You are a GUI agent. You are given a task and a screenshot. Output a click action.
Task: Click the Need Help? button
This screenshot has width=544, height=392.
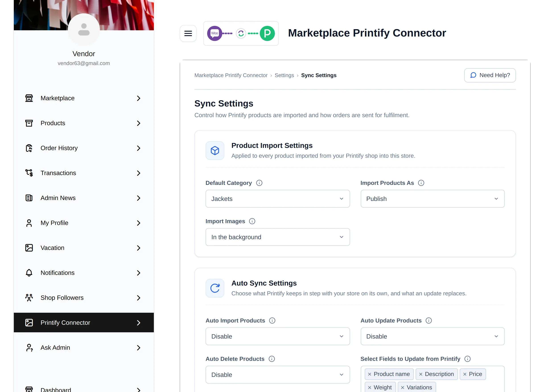490,75
